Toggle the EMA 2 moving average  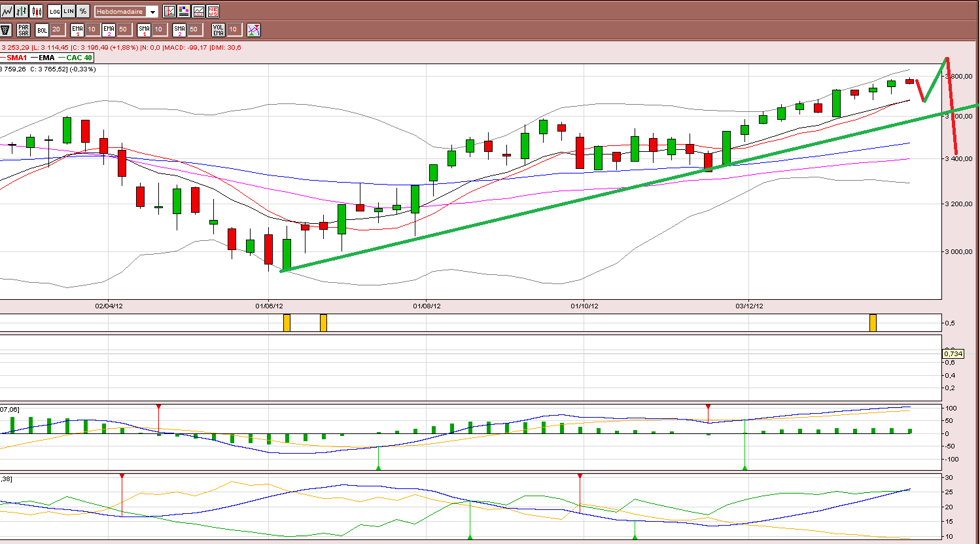pyautogui.click(x=109, y=30)
